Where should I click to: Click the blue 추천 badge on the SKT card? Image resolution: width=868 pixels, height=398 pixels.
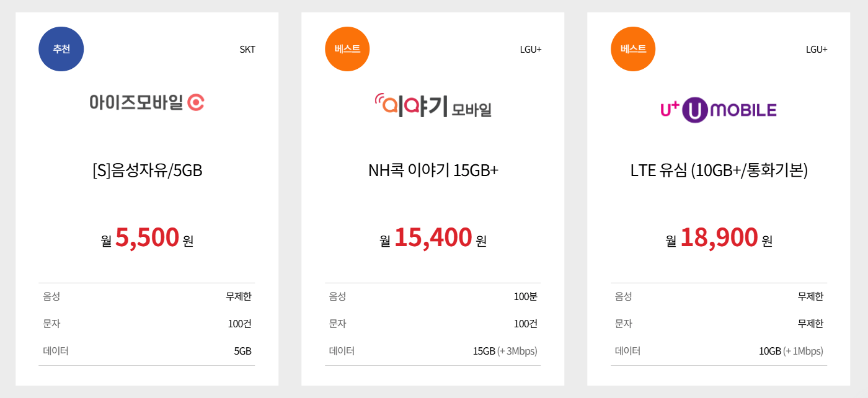click(x=61, y=49)
